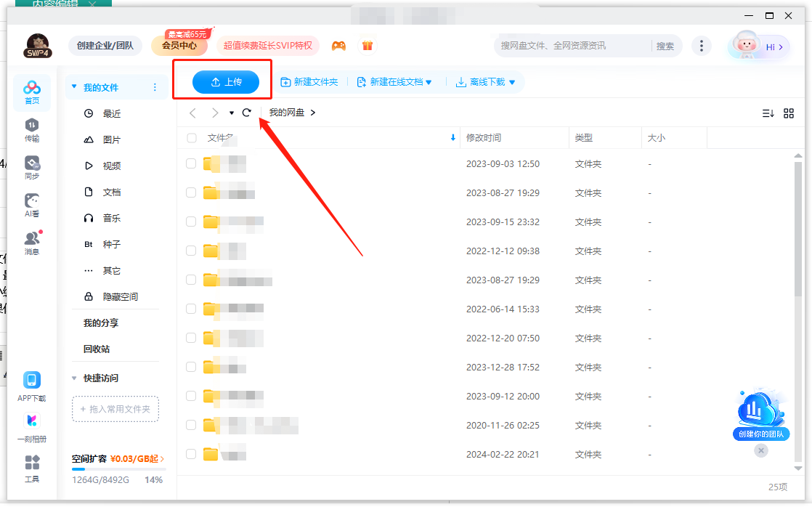The height and width of the screenshot is (507, 812).
Task: Sort by 修改时间 column header
Action: pos(484,138)
